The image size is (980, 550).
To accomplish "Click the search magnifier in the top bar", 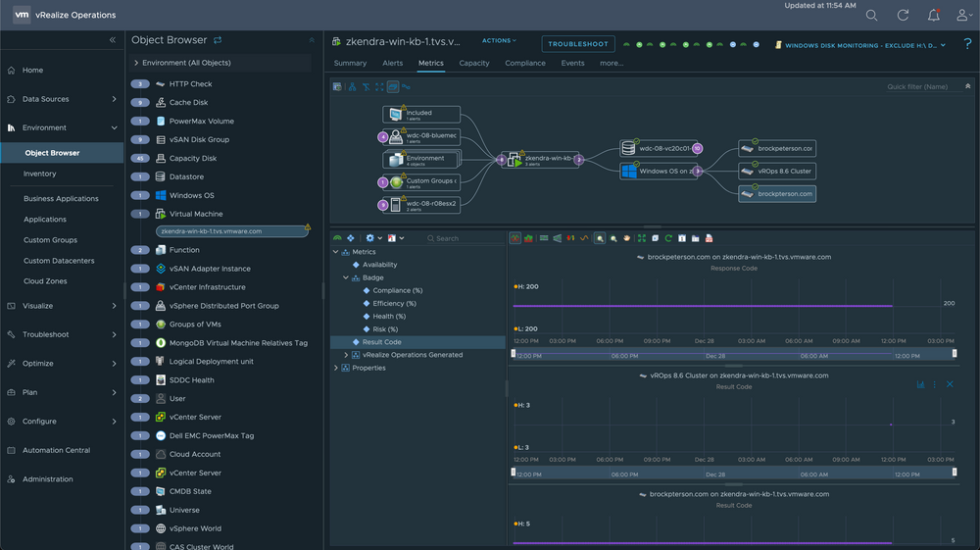I will point(872,16).
